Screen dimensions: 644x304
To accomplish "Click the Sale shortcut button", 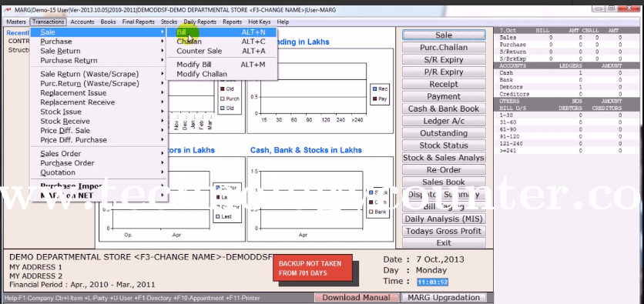I will [x=444, y=35].
